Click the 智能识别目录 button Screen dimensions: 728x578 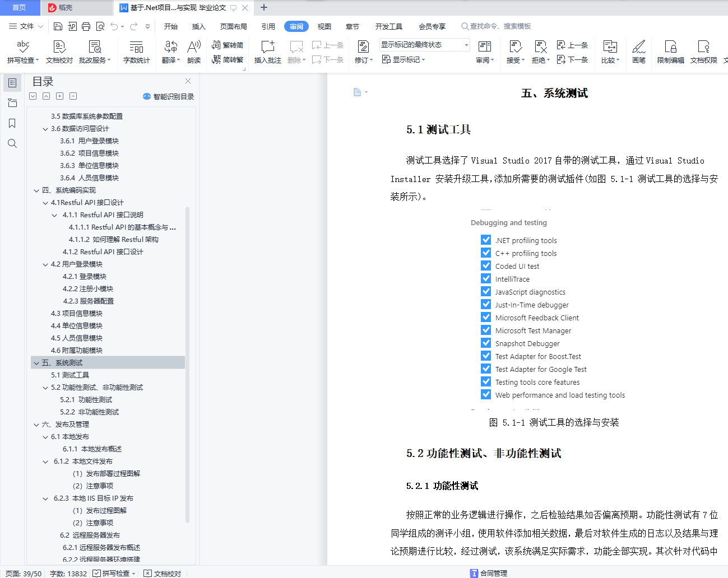pyautogui.click(x=169, y=96)
